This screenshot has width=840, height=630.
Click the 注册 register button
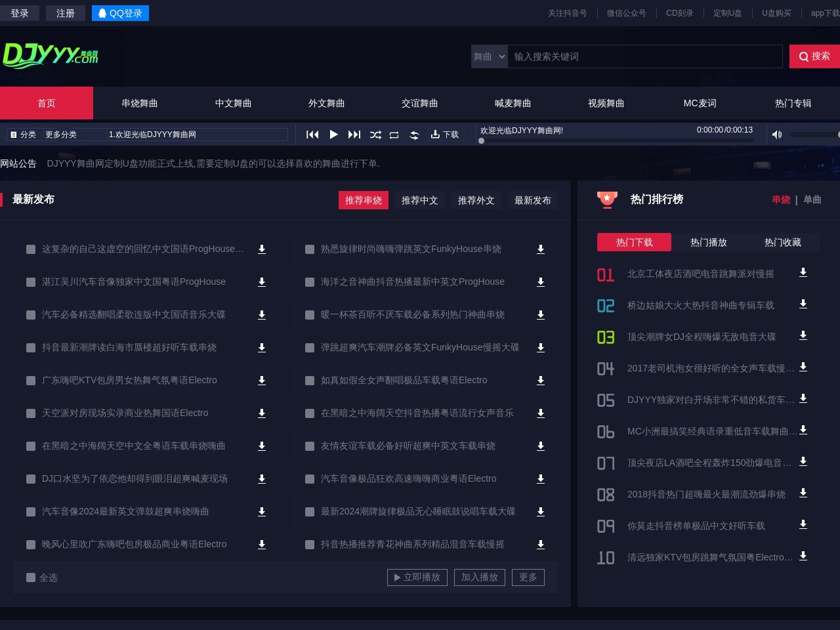(66, 13)
